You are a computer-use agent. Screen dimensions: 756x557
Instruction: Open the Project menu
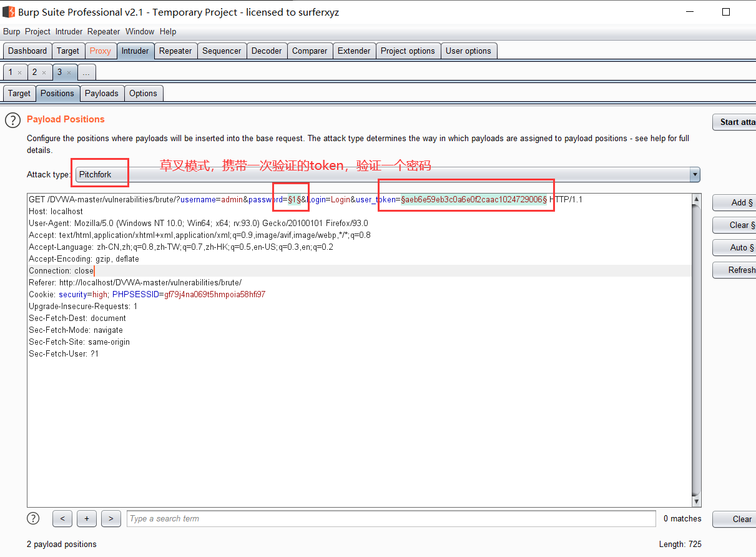(x=37, y=31)
